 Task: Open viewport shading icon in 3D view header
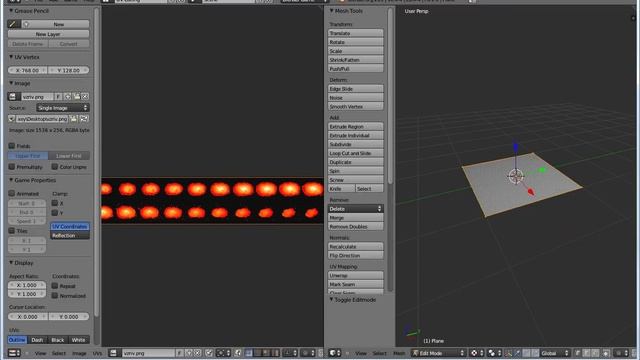(476, 353)
